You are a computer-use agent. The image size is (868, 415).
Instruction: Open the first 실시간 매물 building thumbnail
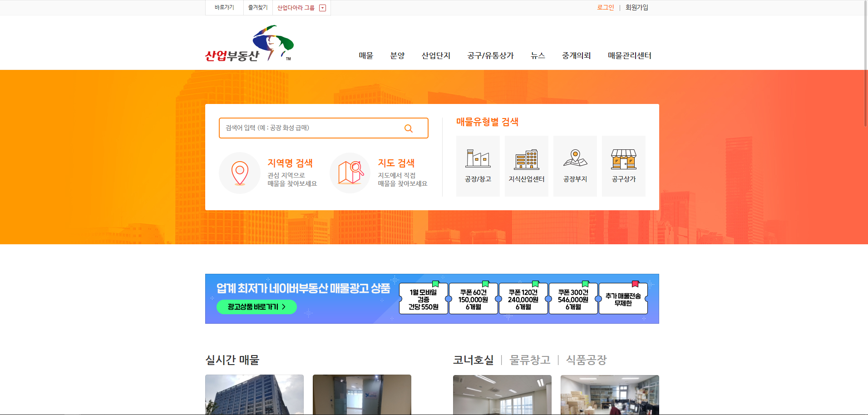[254, 395]
